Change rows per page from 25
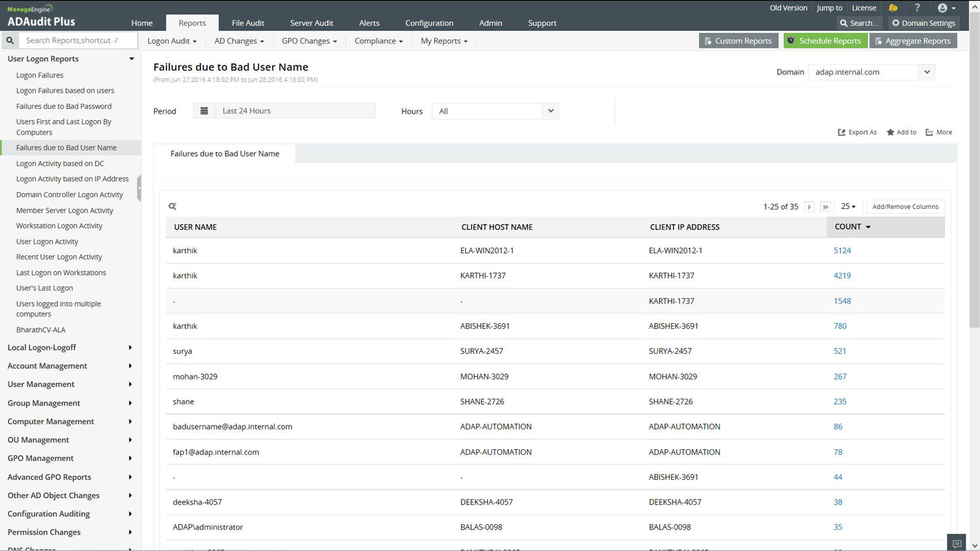This screenshot has height=551, width=980. point(848,206)
